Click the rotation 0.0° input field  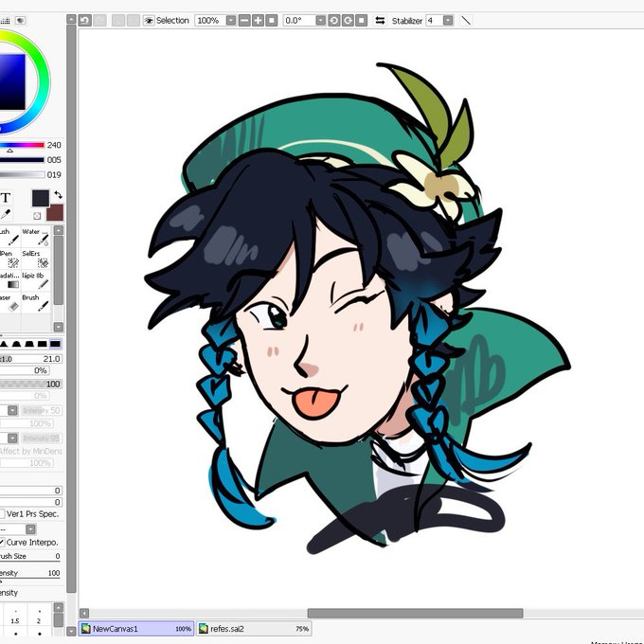pyautogui.click(x=299, y=21)
